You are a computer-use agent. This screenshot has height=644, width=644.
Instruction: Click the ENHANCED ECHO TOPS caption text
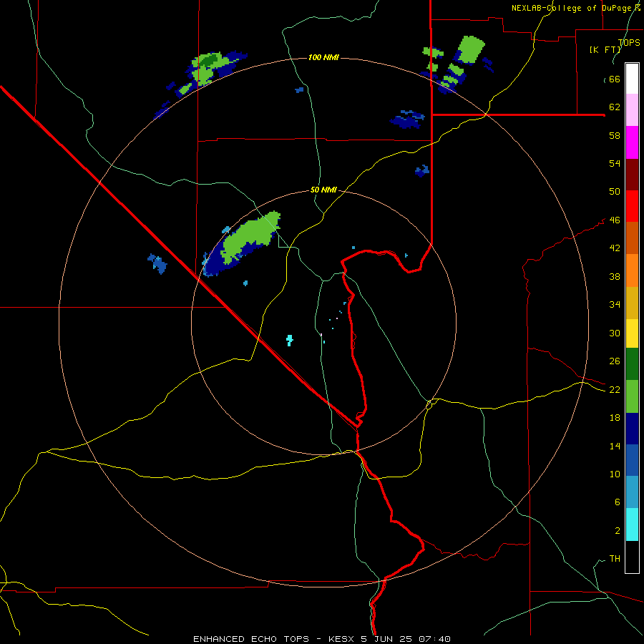251,639
